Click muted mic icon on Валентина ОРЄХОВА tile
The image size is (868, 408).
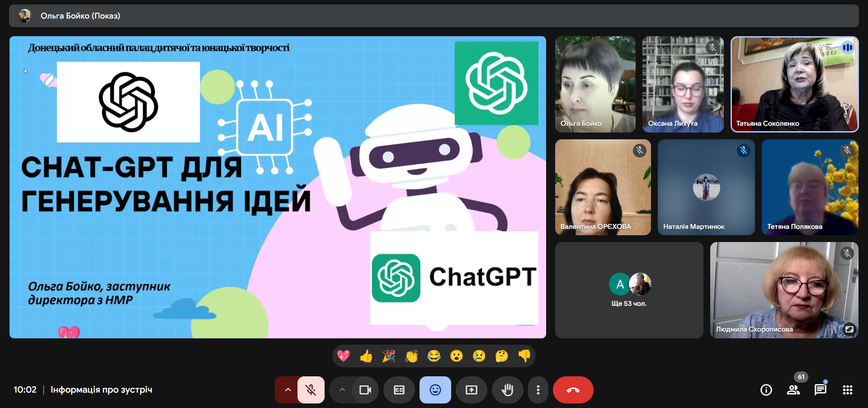(640, 150)
